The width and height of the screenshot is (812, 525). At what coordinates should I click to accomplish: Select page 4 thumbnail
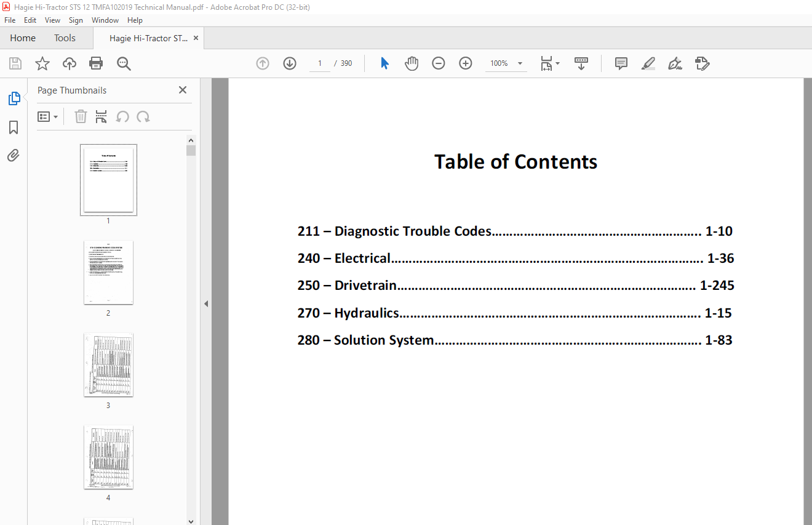coord(108,457)
